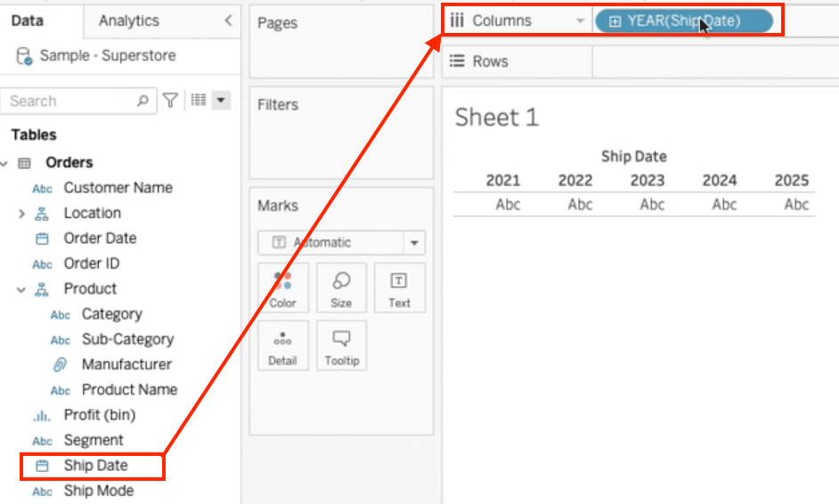
Task: Open the field filter funnel icon
Action: 170,100
